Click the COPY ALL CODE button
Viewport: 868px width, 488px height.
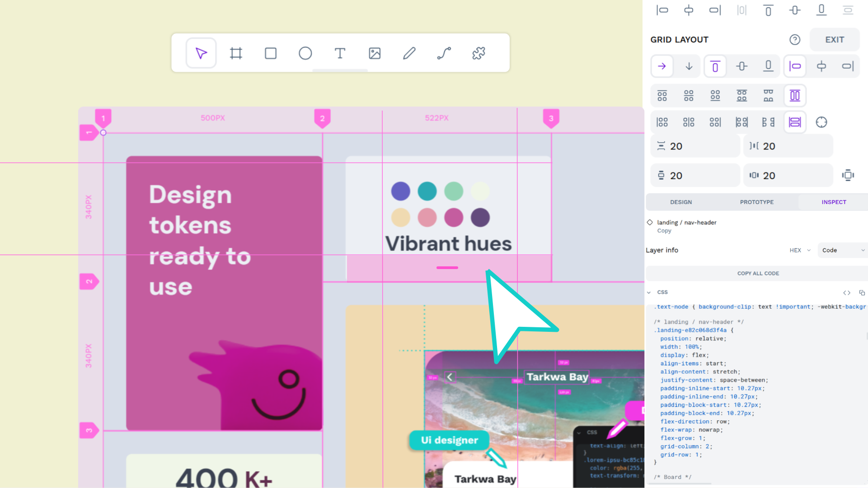pyautogui.click(x=758, y=274)
